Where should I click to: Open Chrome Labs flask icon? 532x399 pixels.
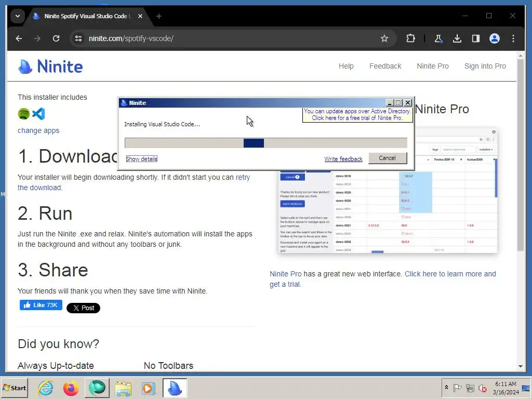click(438, 38)
